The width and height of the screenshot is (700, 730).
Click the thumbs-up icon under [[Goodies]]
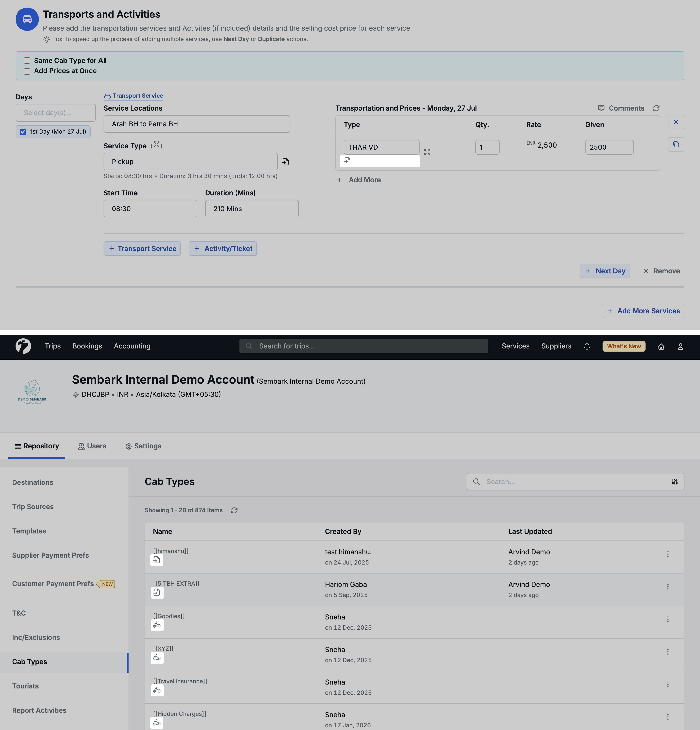157,625
